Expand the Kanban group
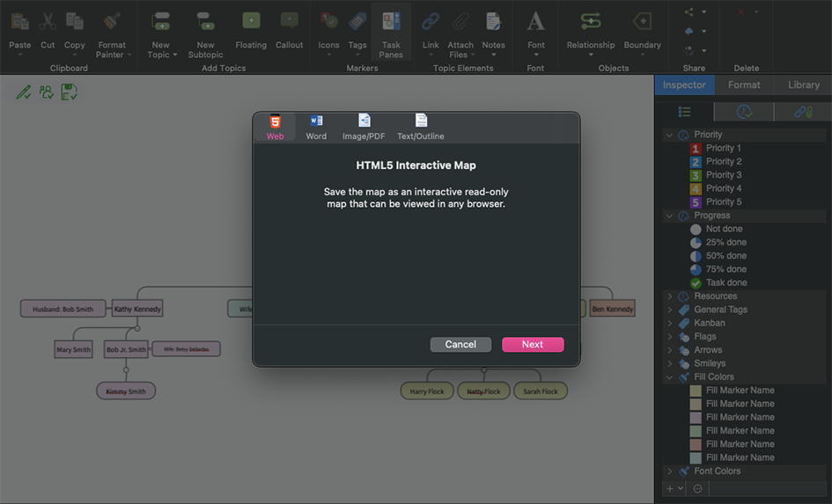 670,324
